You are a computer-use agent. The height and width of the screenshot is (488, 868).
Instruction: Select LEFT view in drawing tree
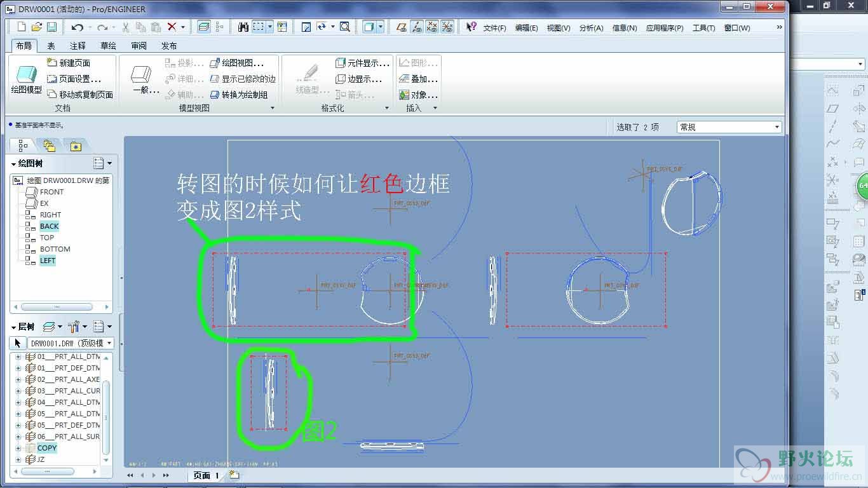48,261
